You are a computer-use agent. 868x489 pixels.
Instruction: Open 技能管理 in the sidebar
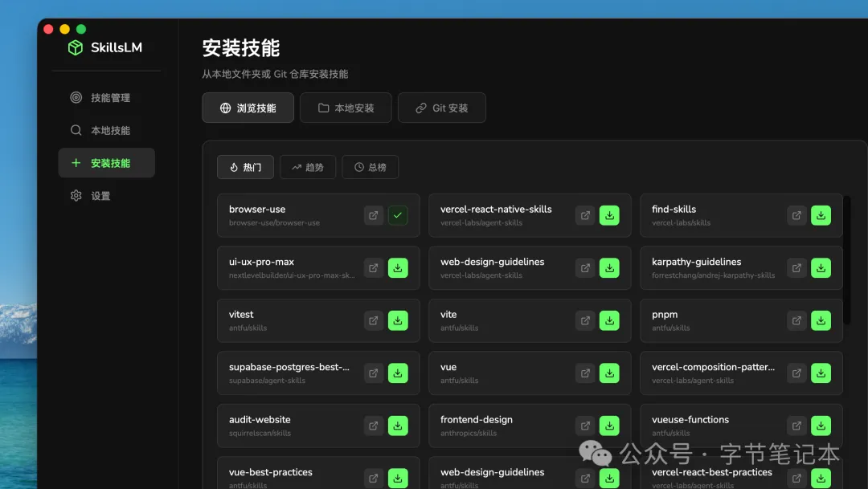[106, 98]
